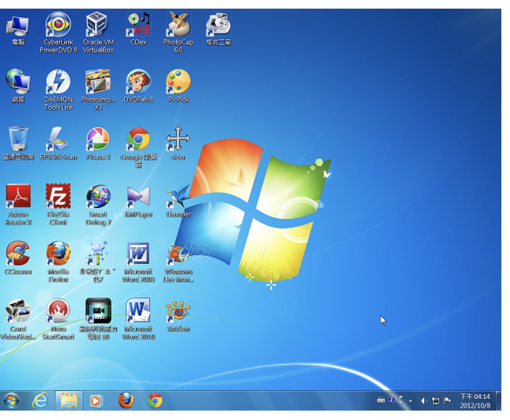510x420 pixels.
Task: Click the blue help tray icon
Action: (391, 400)
